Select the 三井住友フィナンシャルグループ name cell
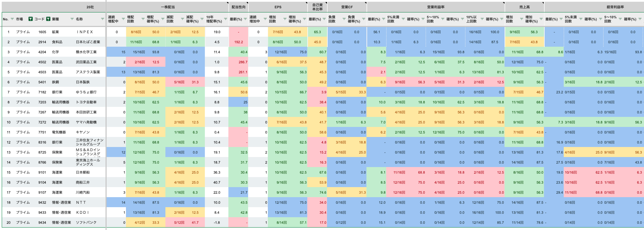 90,142
